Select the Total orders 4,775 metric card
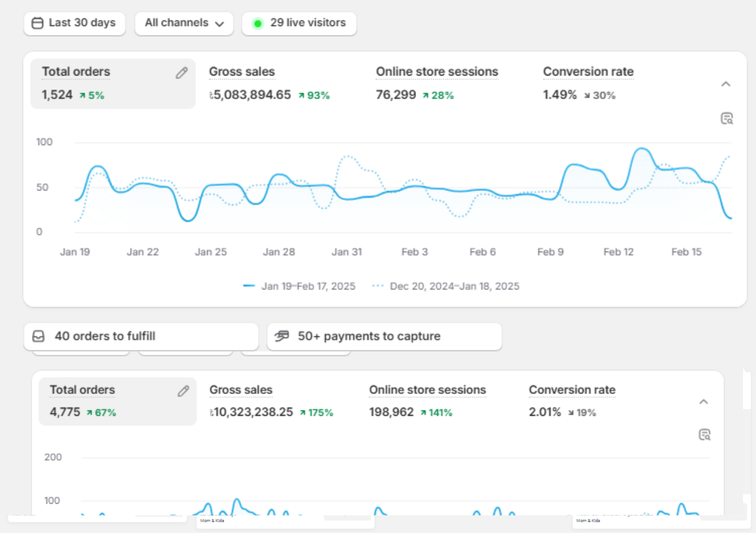The image size is (756, 555). [117, 401]
